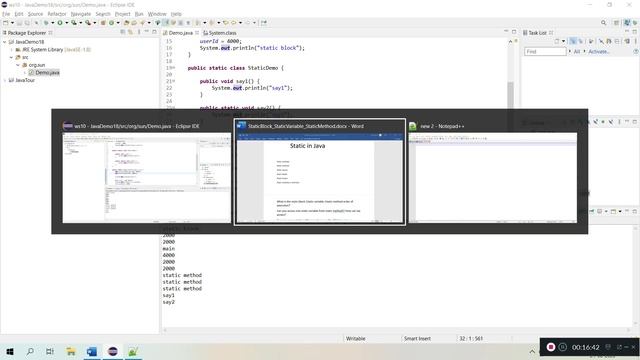The height and width of the screenshot is (360, 640).
Task: Click Smart Insert in the status bar
Action: pos(417,338)
